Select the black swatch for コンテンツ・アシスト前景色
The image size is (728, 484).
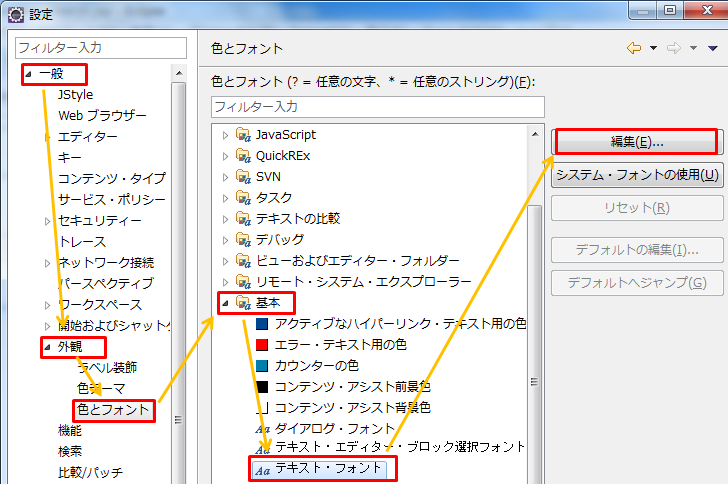262,386
